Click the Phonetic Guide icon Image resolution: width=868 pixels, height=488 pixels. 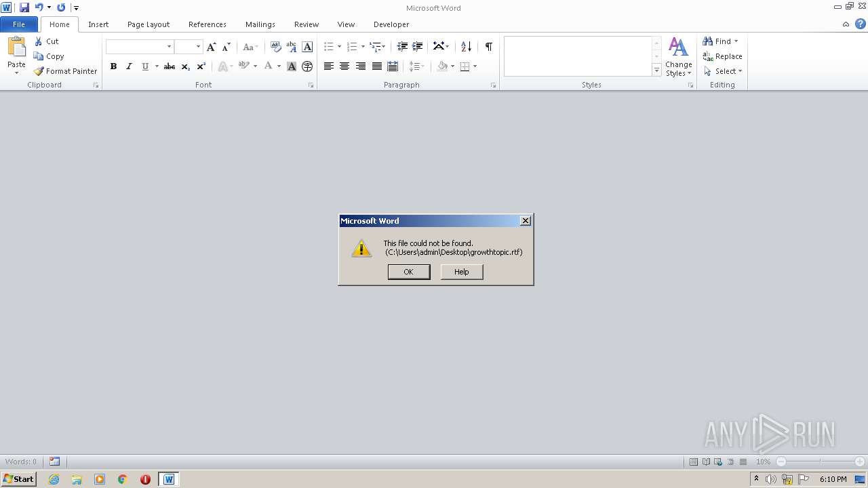click(292, 47)
